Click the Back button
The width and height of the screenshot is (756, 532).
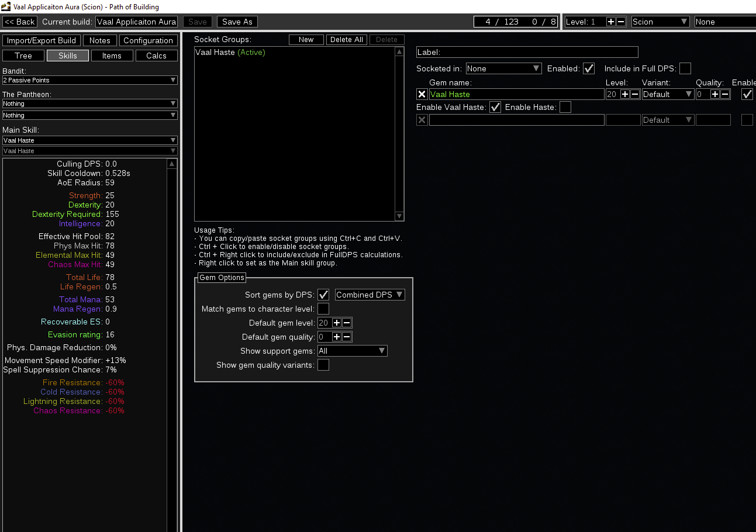20,22
